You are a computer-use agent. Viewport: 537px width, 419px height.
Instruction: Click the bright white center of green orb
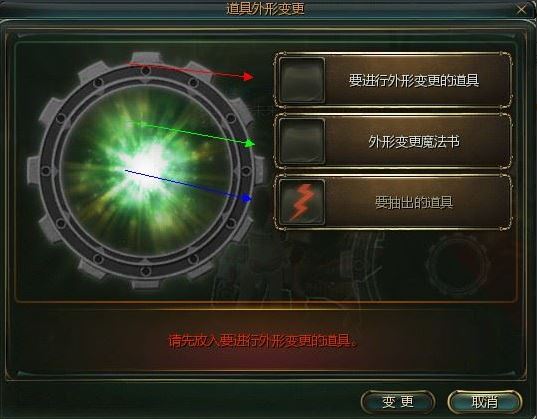coord(147,165)
